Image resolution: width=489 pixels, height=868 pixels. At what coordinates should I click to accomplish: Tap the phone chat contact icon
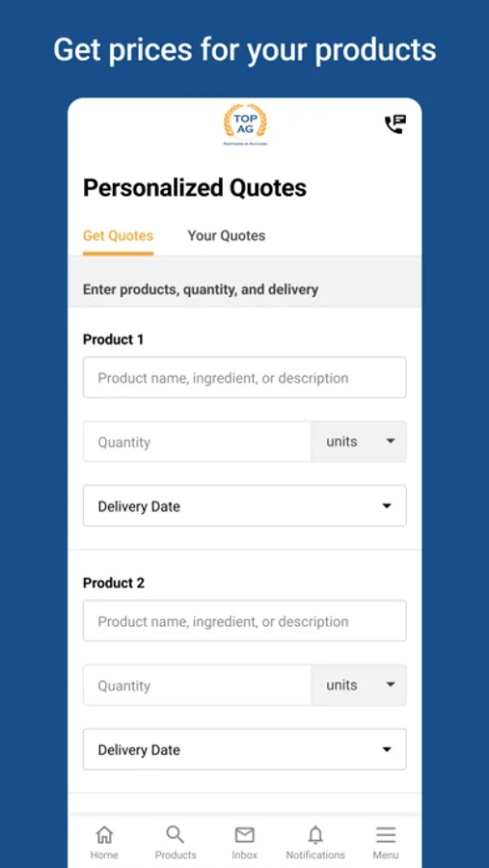(x=395, y=124)
